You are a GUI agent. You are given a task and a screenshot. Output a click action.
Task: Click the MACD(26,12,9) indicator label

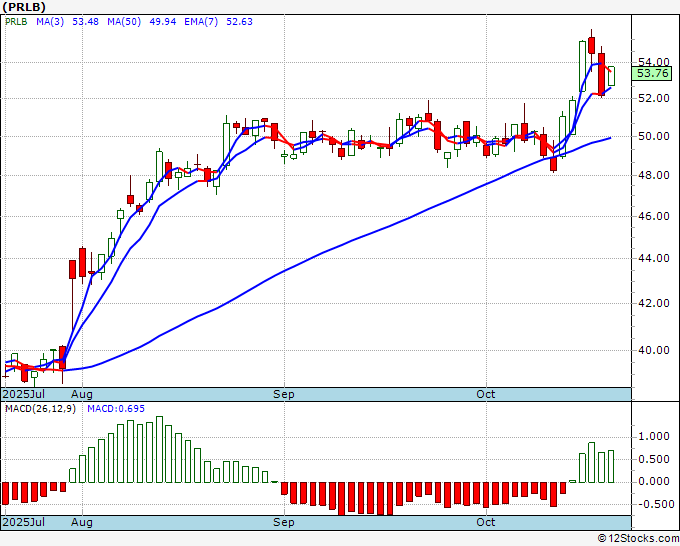(40, 409)
